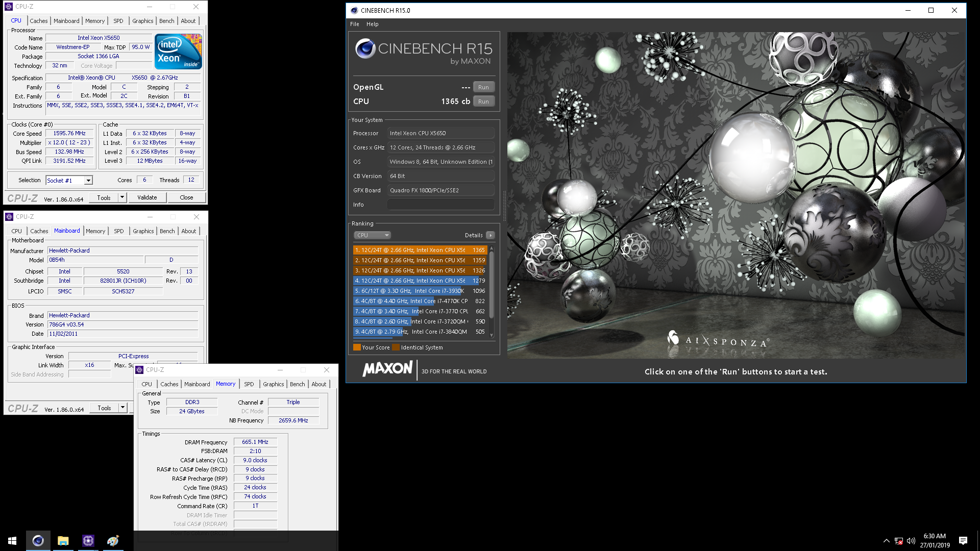Click the CPU-Z icon in Mainboard window title bar

[9, 217]
